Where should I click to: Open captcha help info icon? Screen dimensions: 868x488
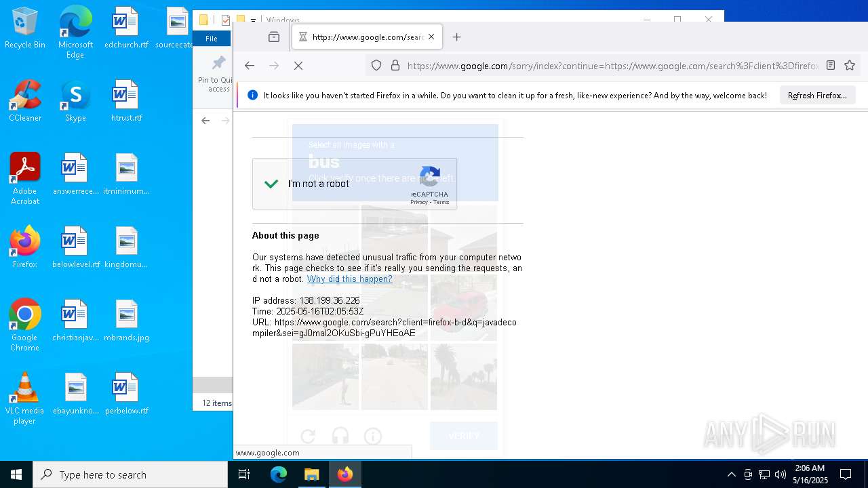[x=373, y=436]
